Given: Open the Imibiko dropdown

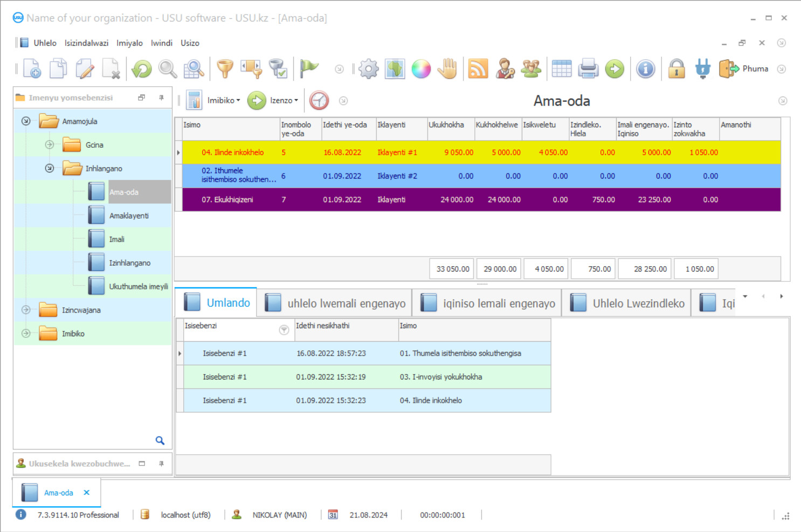Looking at the screenshot, I should (223, 100).
